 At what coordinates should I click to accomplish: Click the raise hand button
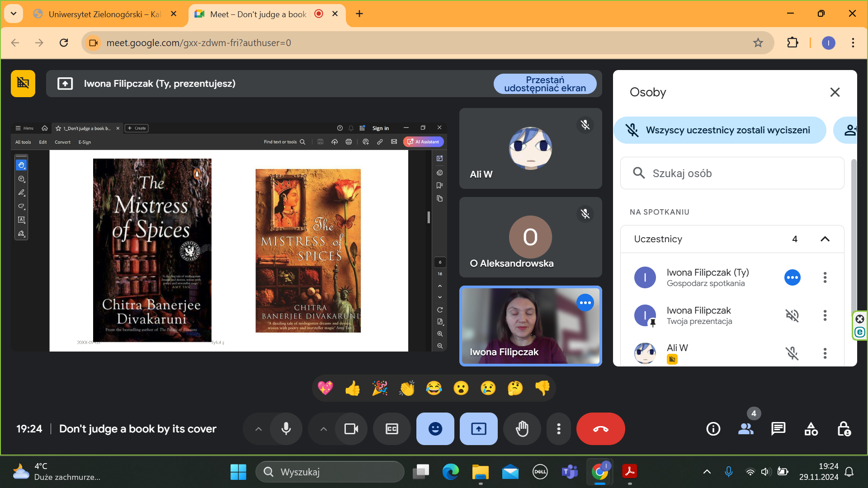click(x=522, y=429)
